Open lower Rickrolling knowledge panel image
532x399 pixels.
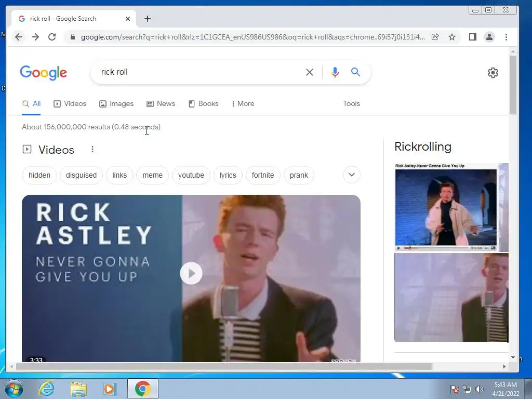tap(451, 297)
